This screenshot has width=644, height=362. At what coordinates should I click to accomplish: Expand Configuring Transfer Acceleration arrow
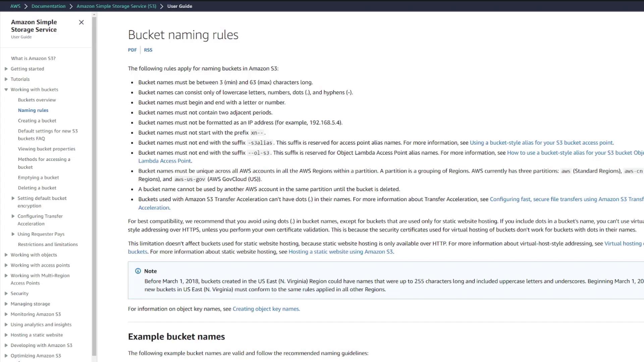13,216
